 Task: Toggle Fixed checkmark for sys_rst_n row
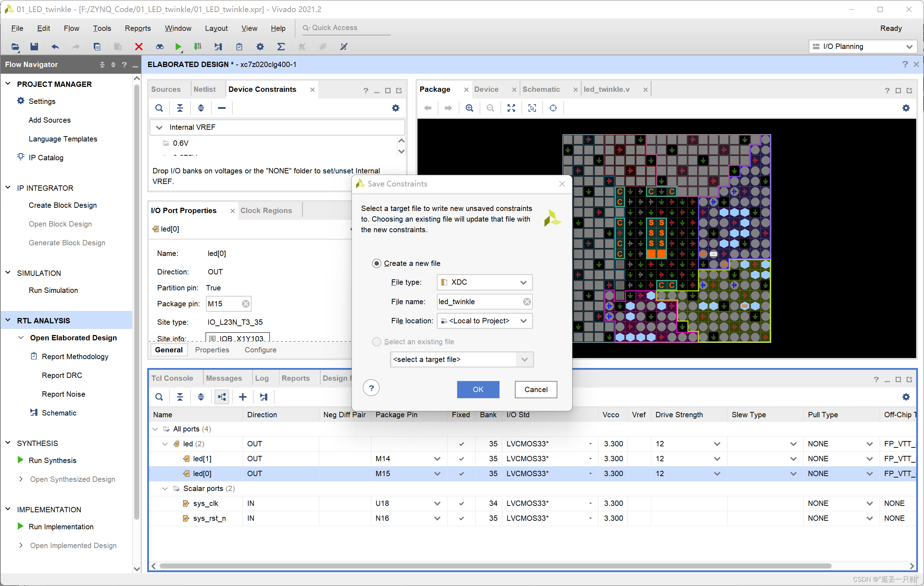tap(461, 519)
